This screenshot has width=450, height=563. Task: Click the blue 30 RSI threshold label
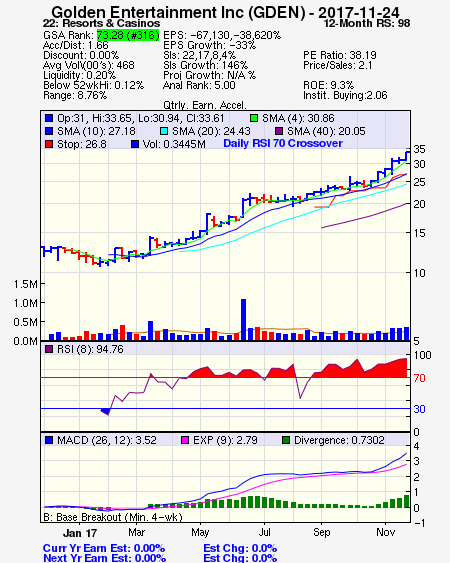(419, 409)
